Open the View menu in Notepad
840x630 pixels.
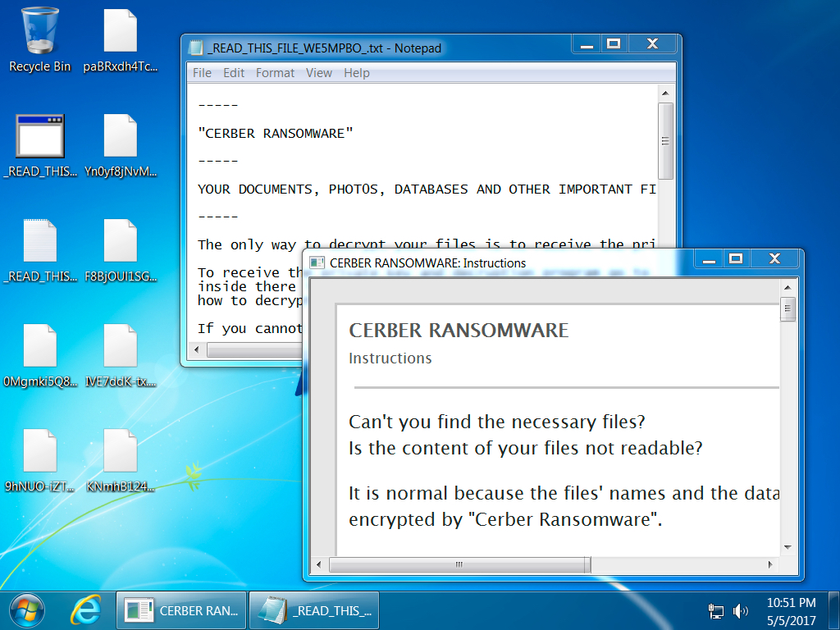click(x=319, y=73)
